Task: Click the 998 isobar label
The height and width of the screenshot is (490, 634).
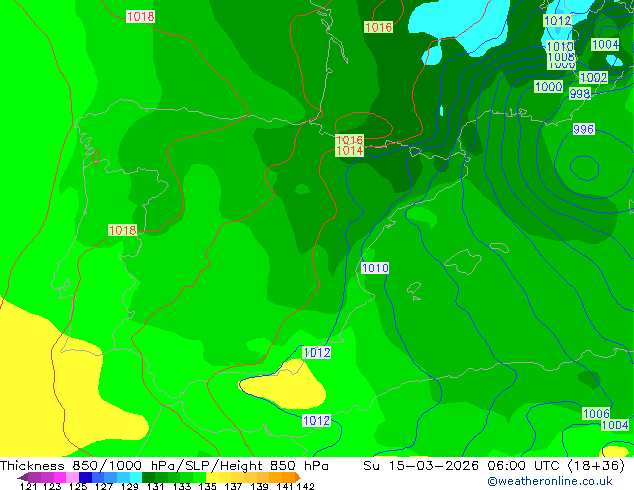Action: pos(580,94)
